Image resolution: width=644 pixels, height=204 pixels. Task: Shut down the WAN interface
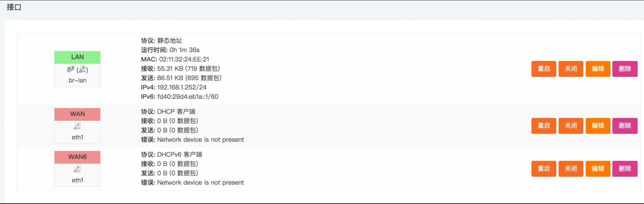click(x=571, y=126)
